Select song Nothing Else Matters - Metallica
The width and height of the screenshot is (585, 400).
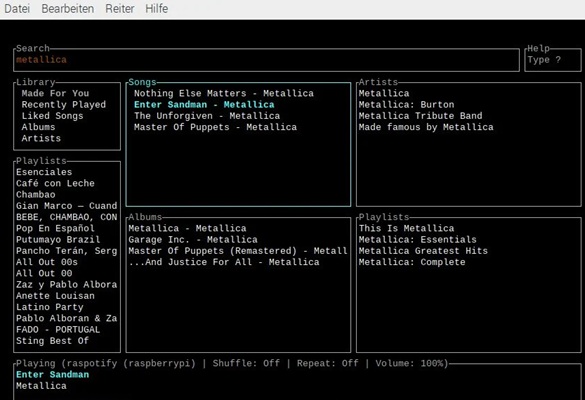[224, 93]
